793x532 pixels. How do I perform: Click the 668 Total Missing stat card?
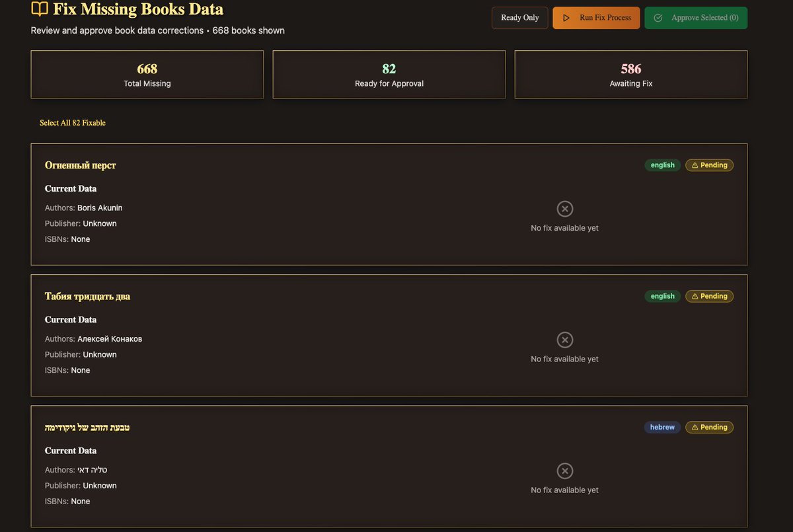click(x=147, y=75)
